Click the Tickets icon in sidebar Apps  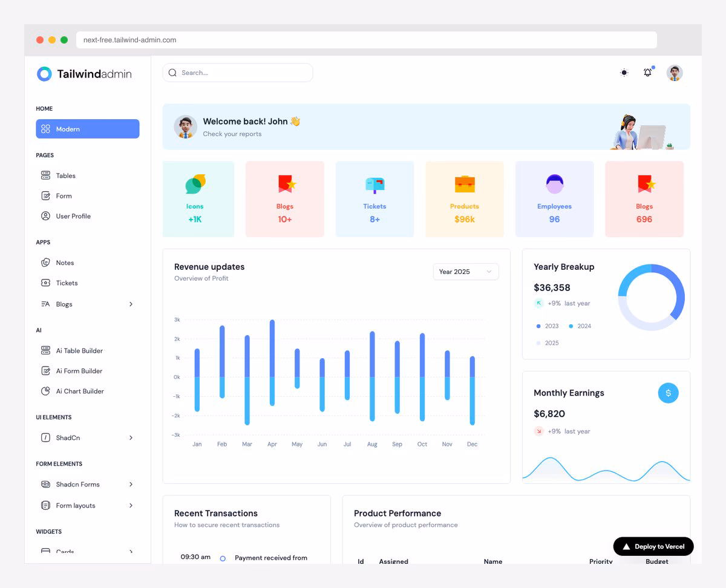tap(45, 283)
